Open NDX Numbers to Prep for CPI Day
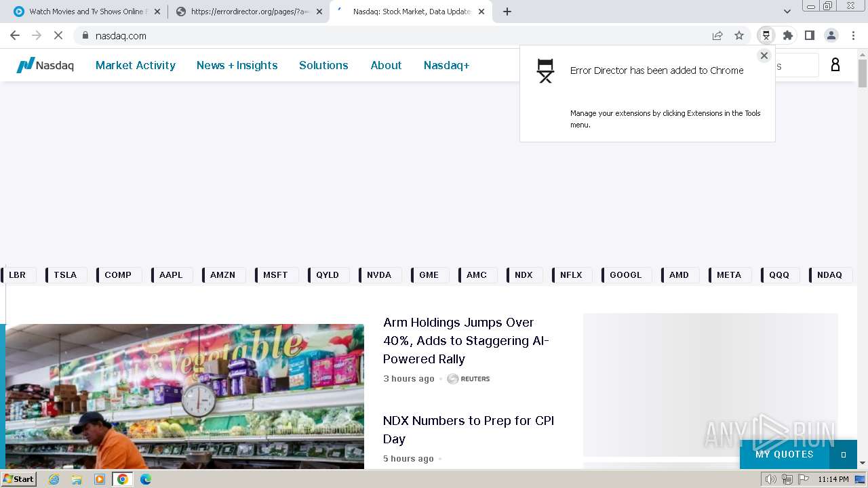The height and width of the screenshot is (488, 868). (x=469, y=430)
